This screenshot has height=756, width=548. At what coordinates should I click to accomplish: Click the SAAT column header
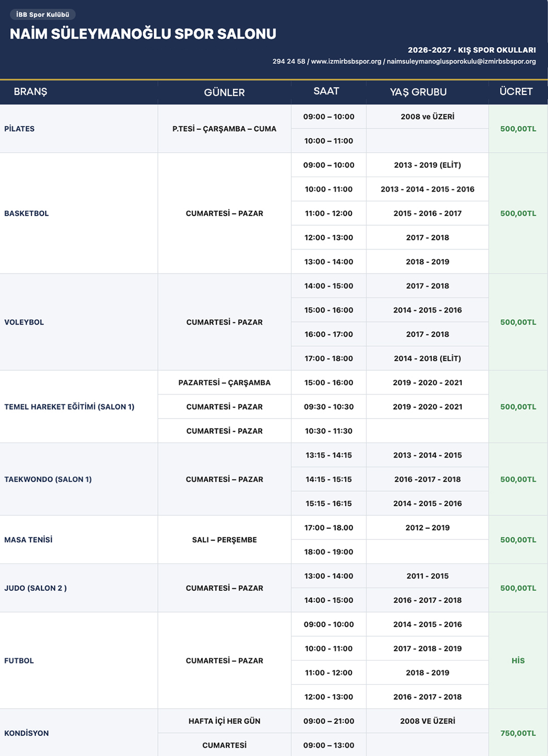(326, 91)
